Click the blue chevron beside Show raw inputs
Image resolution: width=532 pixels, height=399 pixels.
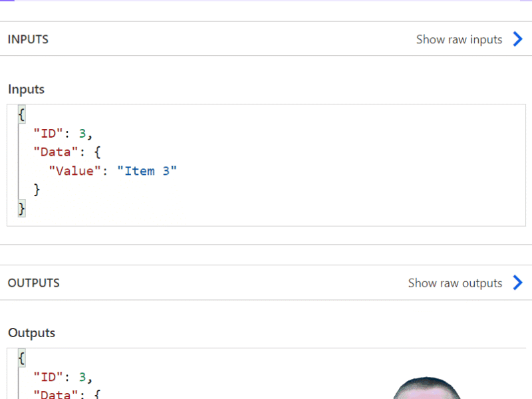pyautogui.click(x=518, y=39)
